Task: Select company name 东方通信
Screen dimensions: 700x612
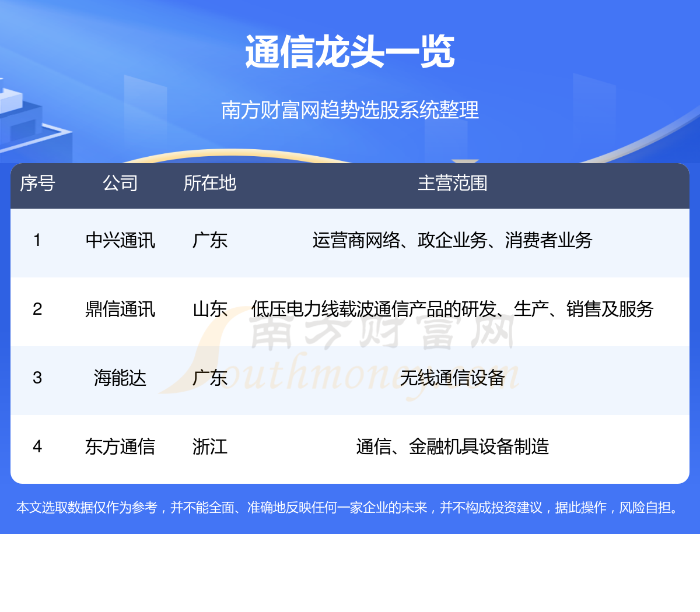Action: (120, 446)
